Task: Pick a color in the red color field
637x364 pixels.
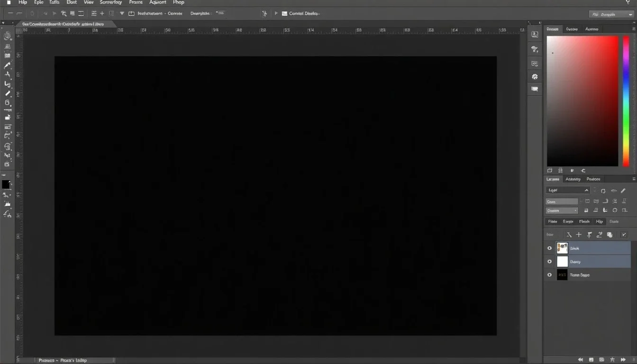Action: (x=582, y=101)
